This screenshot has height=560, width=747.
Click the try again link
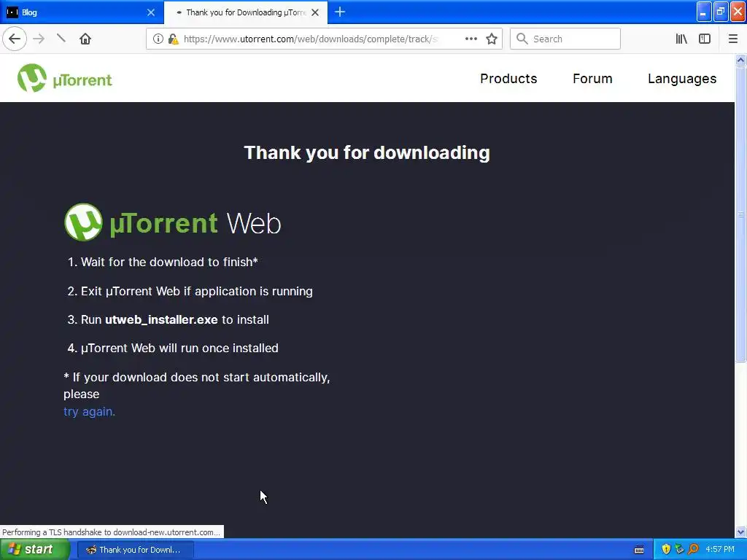(x=90, y=411)
